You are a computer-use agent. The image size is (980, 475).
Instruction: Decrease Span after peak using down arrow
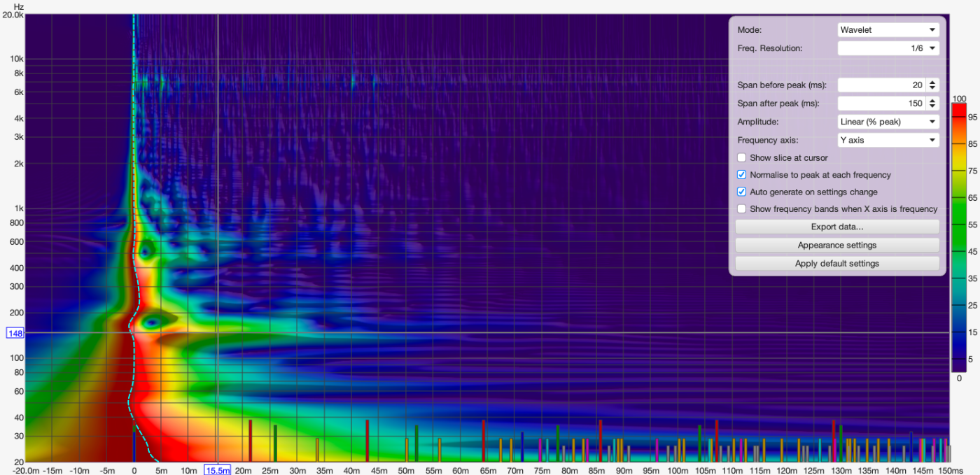[932, 106]
